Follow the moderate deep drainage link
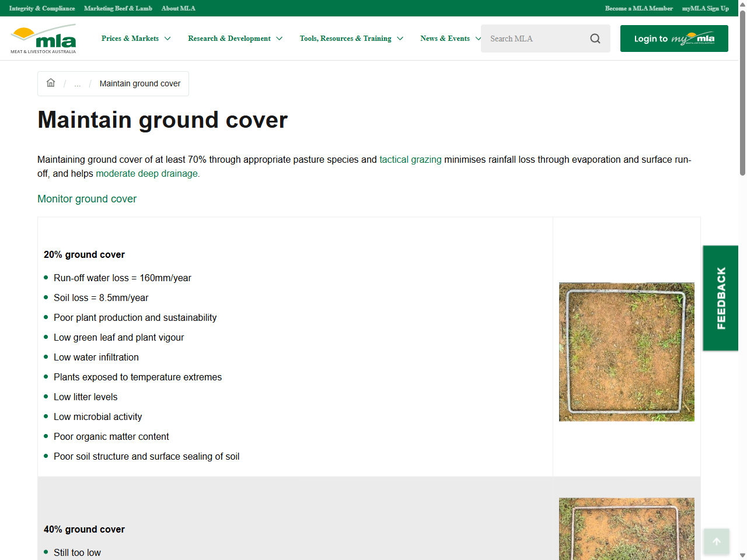 pyautogui.click(x=146, y=173)
